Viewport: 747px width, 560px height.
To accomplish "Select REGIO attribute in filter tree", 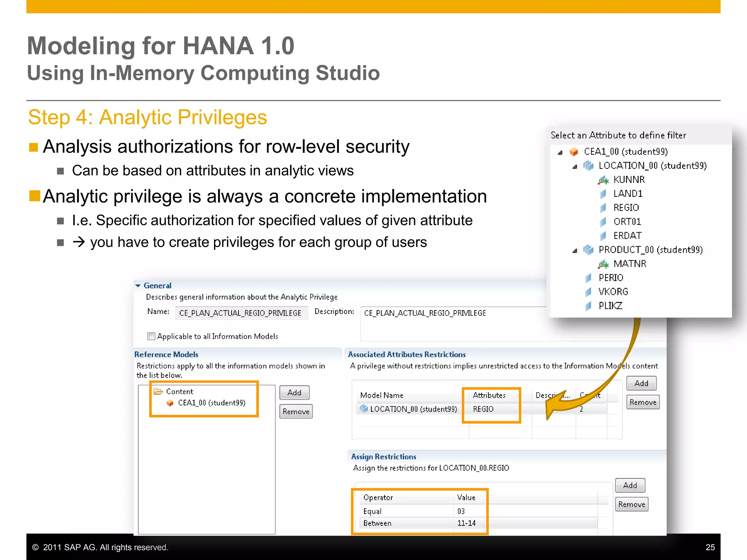I will click(x=626, y=208).
